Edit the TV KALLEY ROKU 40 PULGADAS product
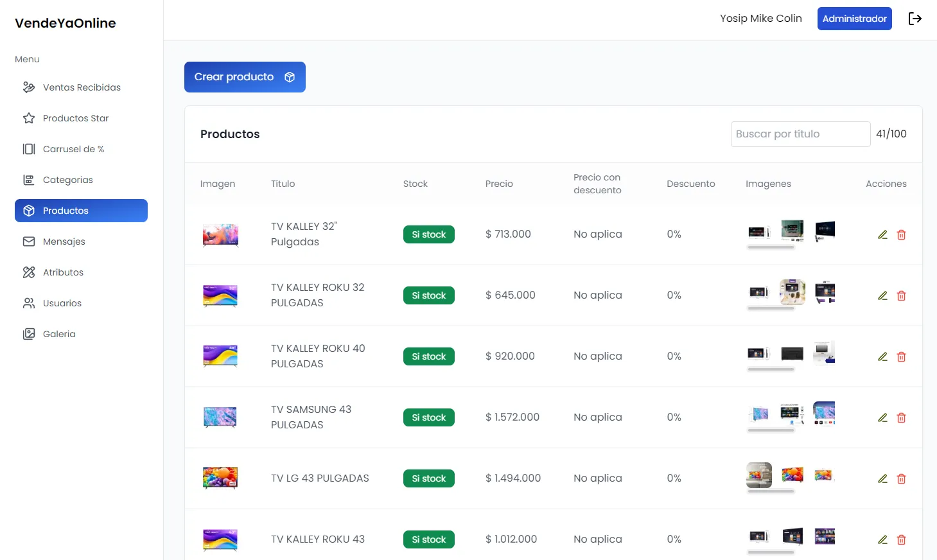 tap(883, 357)
